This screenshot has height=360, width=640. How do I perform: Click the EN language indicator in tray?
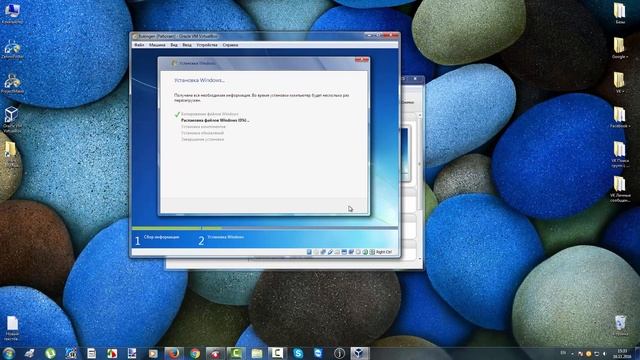coord(563,353)
